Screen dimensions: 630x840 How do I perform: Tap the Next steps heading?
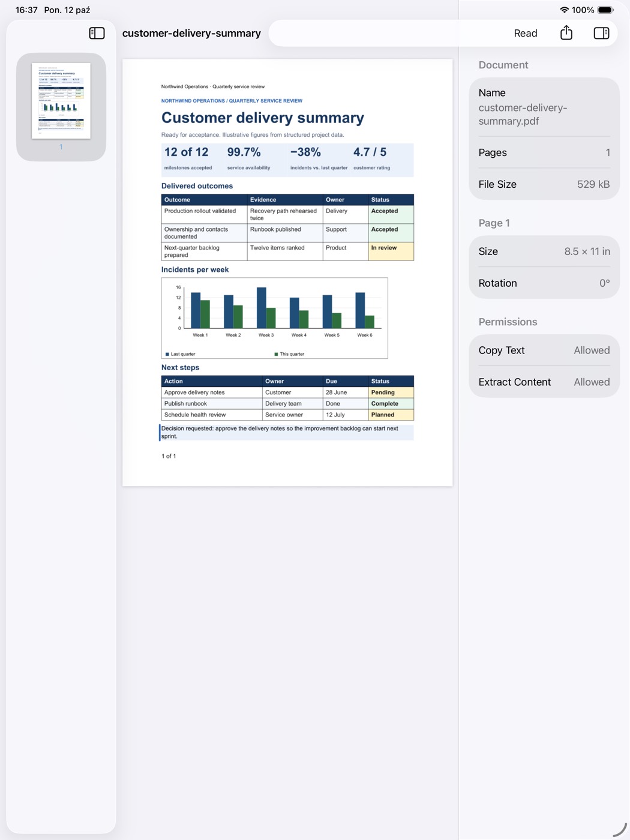(180, 368)
